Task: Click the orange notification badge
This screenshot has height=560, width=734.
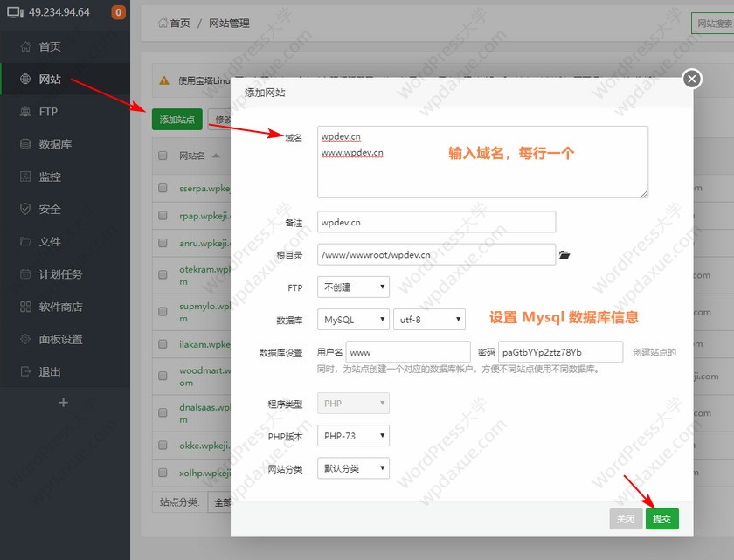Action: [118, 13]
